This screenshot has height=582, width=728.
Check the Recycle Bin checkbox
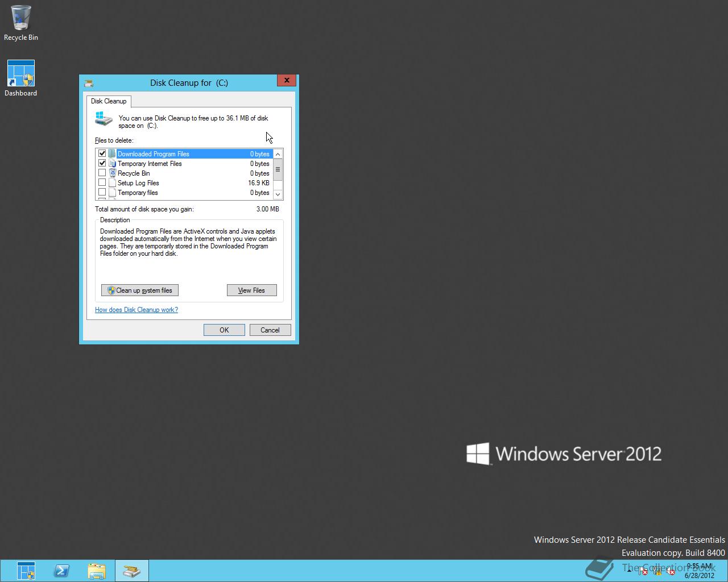coord(102,173)
